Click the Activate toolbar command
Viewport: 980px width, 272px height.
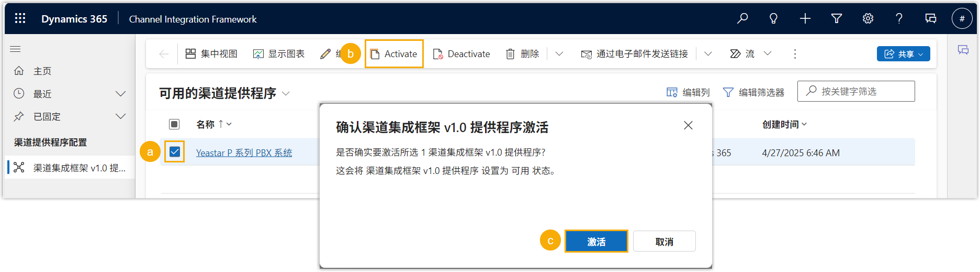(394, 54)
